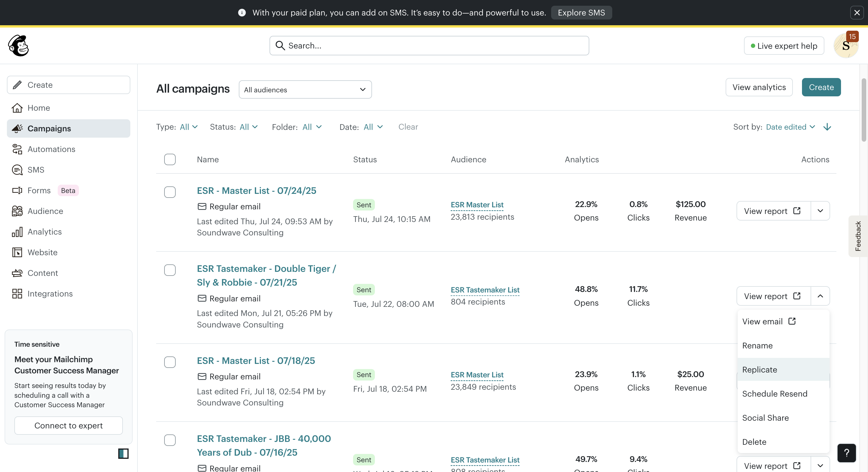Click envelope icon under ESR - Master List - 07/24/25
This screenshot has width=868, height=472.
(202, 206)
